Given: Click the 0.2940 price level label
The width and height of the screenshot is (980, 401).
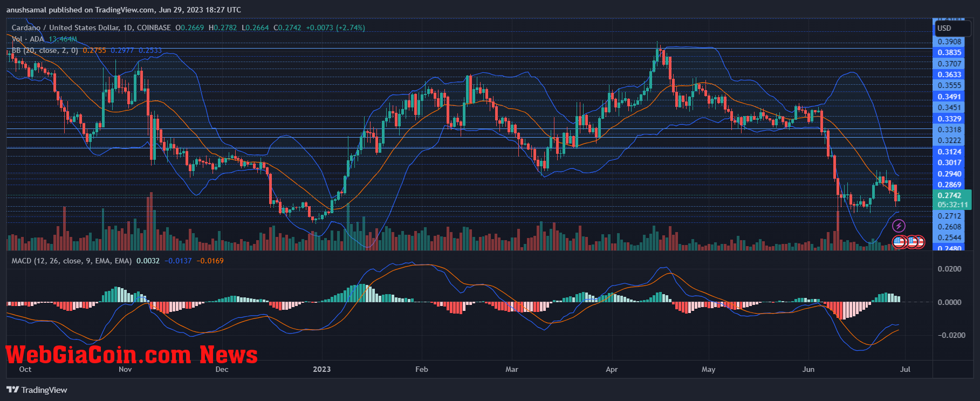Looking at the screenshot, I should [x=949, y=174].
